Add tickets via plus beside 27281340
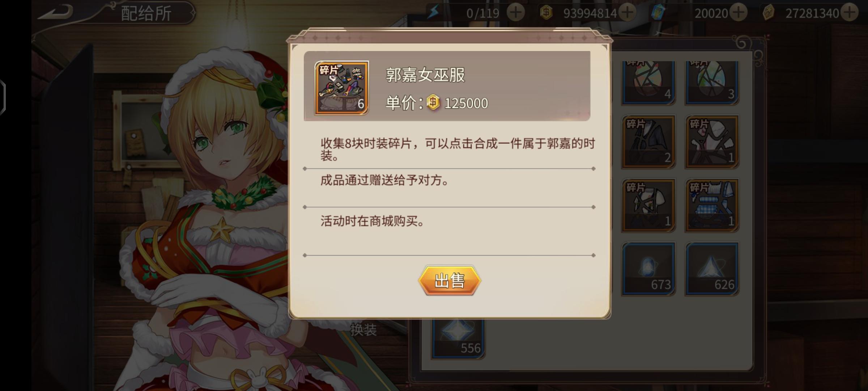This screenshot has height=391, width=868. tap(849, 13)
